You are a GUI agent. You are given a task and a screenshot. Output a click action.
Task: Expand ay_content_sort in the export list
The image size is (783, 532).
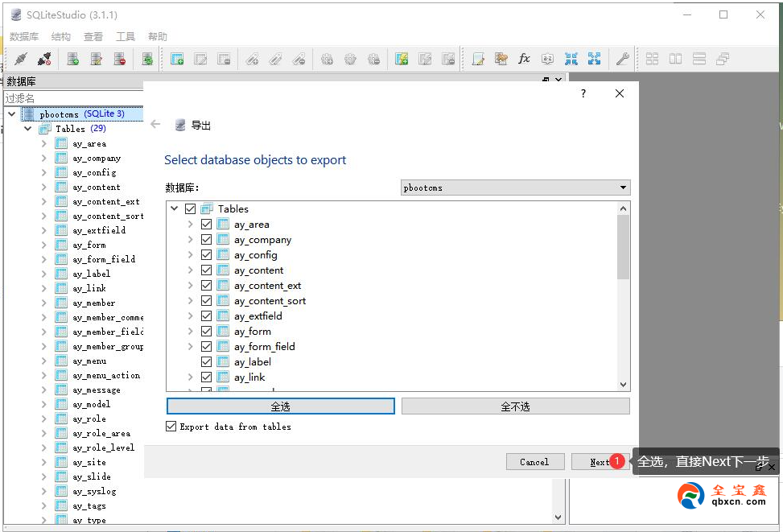click(190, 301)
